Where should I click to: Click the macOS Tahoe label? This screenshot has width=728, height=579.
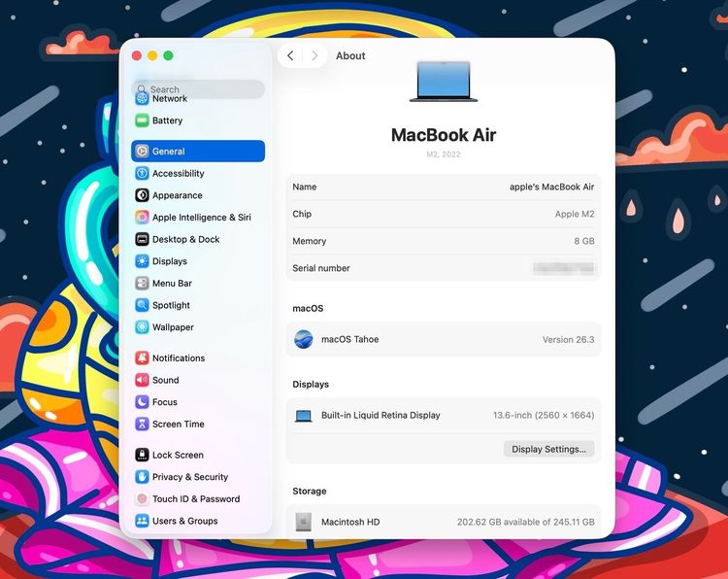(350, 339)
